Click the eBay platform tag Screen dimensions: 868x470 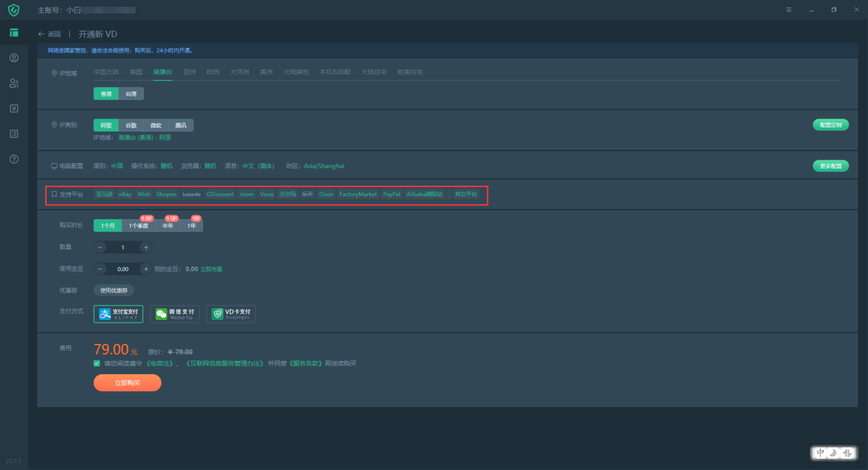[125, 195]
